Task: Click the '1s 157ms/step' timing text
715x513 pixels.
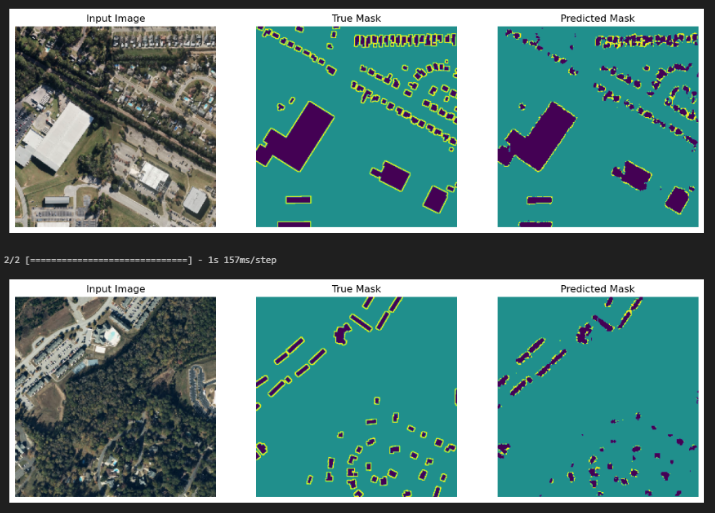Action: pyautogui.click(x=242, y=260)
